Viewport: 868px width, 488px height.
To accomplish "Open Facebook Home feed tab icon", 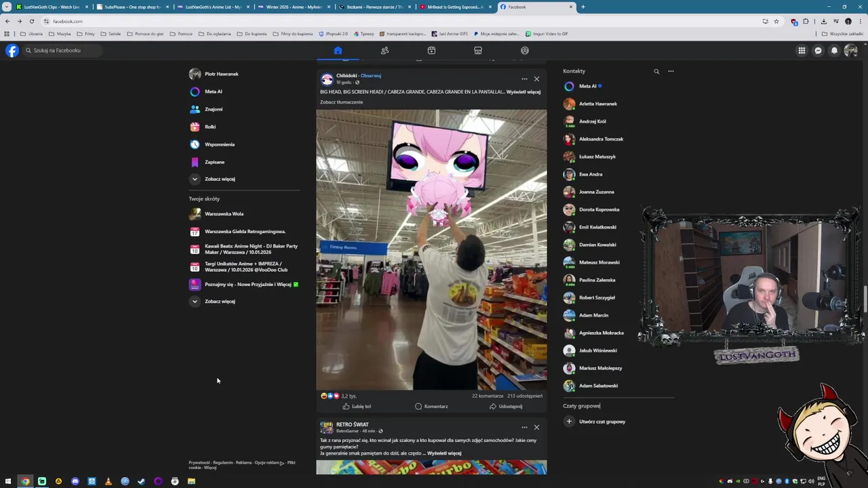I will coord(338,50).
